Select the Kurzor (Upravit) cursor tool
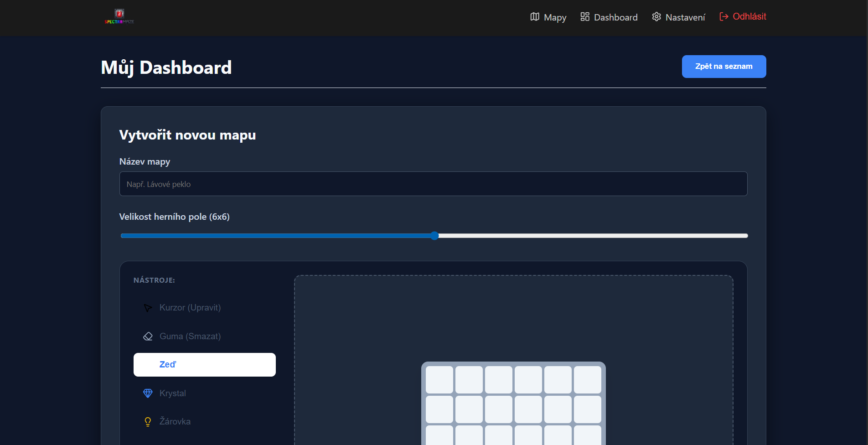Screen dimensions: 868x445 pos(204,308)
